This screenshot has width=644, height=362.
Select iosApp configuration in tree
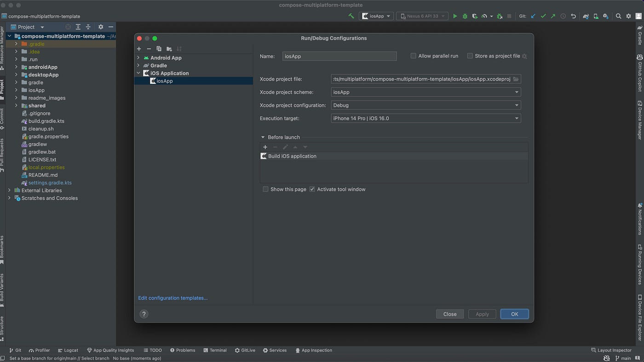point(194,81)
